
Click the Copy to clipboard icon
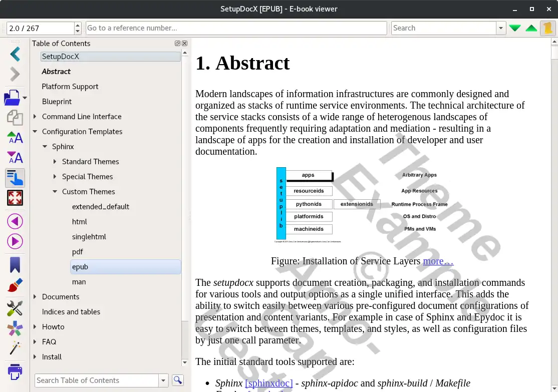[x=15, y=117]
